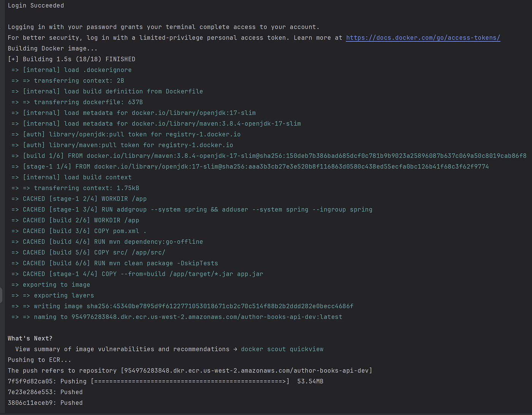The image size is (532, 415).
Task: Click the 'CACHED [stage-1 2/4] WORKDIR /app' line
Action: 79,199
